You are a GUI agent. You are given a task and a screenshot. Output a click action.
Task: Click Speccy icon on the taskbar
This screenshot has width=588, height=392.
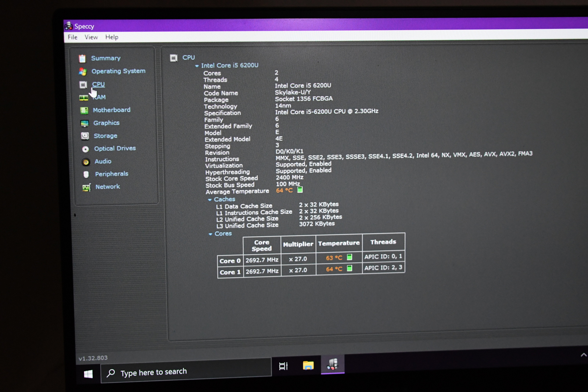[x=333, y=364]
